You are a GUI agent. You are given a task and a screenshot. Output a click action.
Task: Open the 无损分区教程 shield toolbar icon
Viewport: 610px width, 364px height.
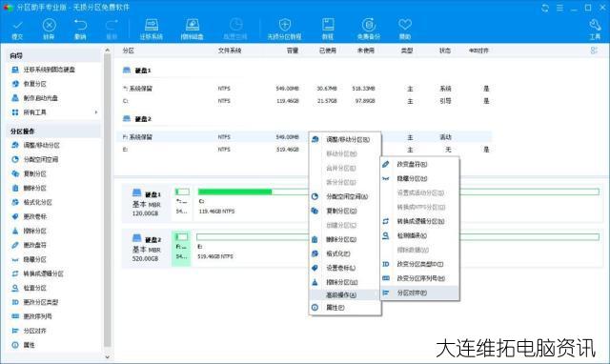pyautogui.click(x=284, y=25)
